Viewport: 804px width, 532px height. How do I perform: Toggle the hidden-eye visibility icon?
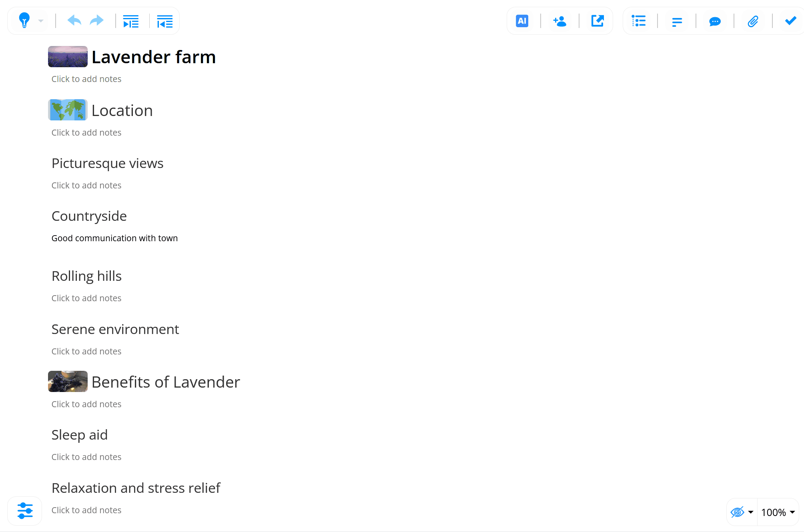pyautogui.click(x=737, y=512)
